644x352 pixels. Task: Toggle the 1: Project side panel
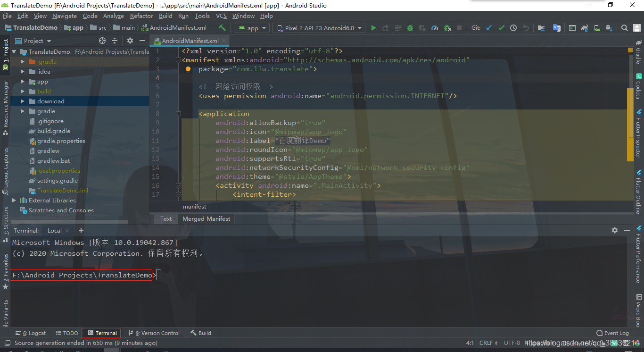pos(5,54)
